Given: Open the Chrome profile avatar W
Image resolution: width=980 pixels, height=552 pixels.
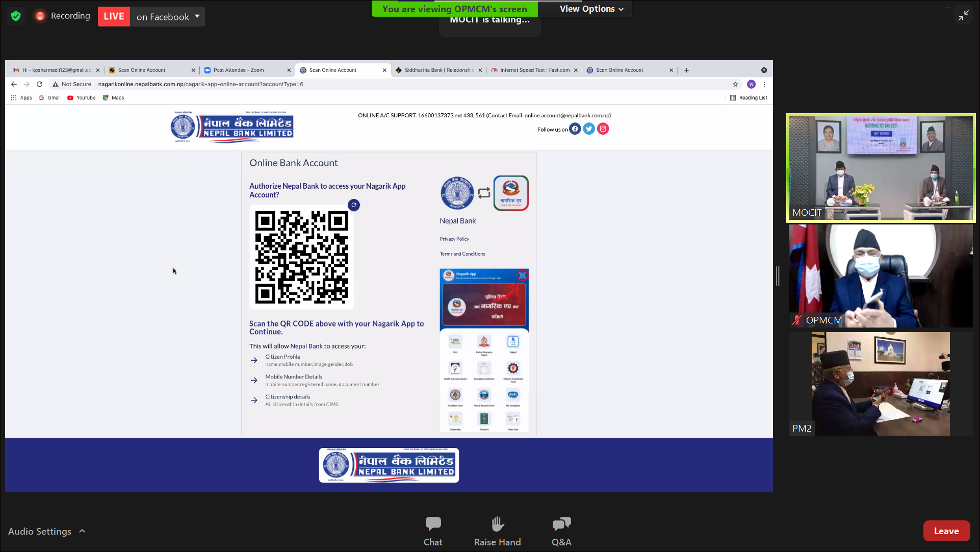Looking at the screenshot, I should point(751,84).
